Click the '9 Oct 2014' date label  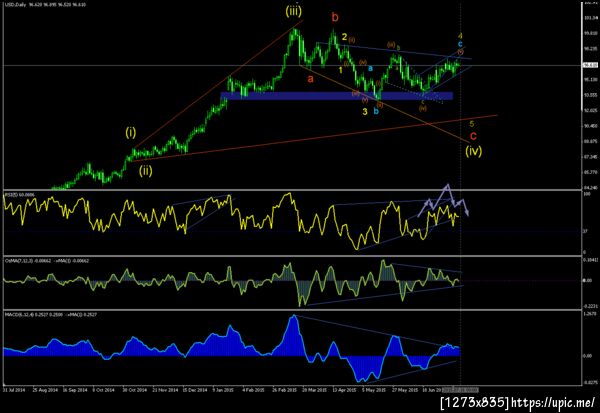click(104, 390)
